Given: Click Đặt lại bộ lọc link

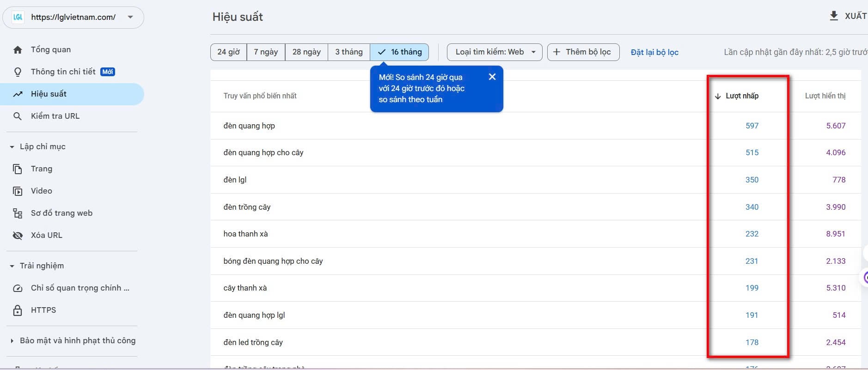Looking at the screenshot, I should click(654, 52).
